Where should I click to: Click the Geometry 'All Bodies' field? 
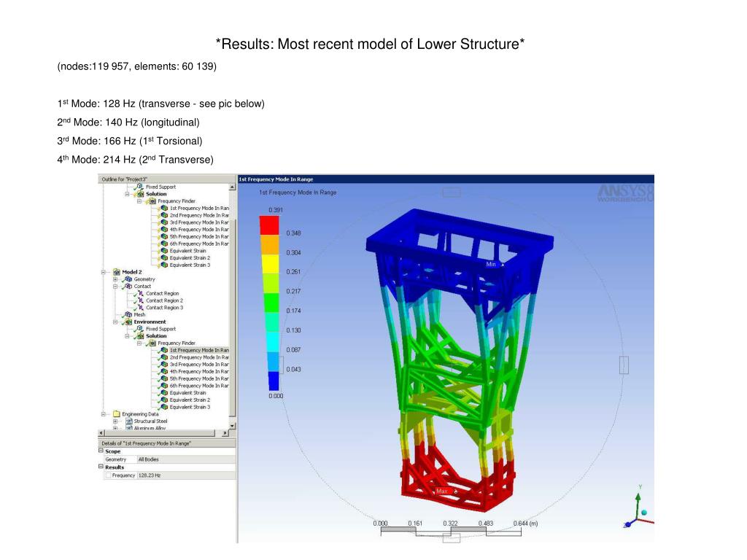coord(186,459)
